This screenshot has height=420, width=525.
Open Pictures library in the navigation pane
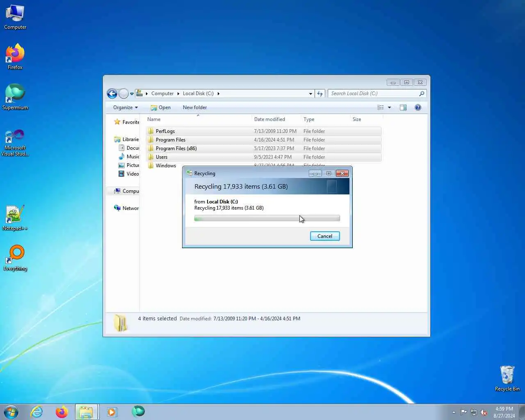click(x=129, y=165)
